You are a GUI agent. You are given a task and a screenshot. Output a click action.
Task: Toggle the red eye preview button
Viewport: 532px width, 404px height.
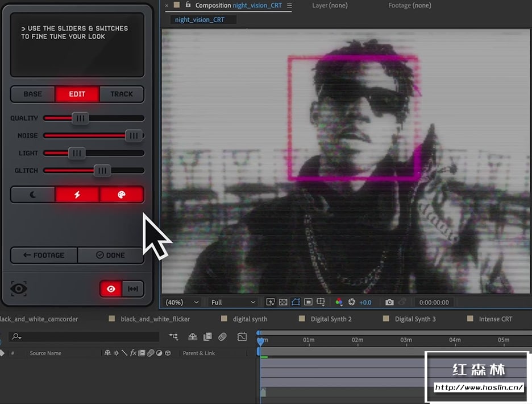click(111, 289)
